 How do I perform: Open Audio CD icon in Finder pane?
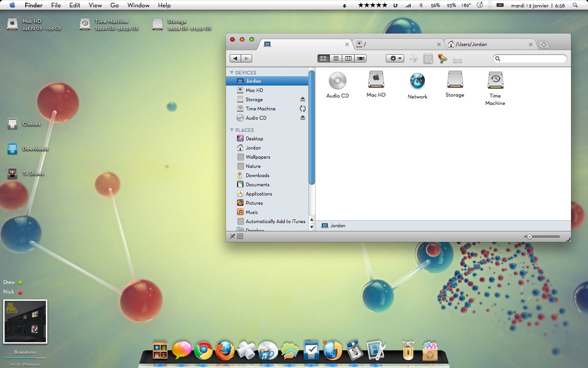pyautogui.click(x=337, y=81)
